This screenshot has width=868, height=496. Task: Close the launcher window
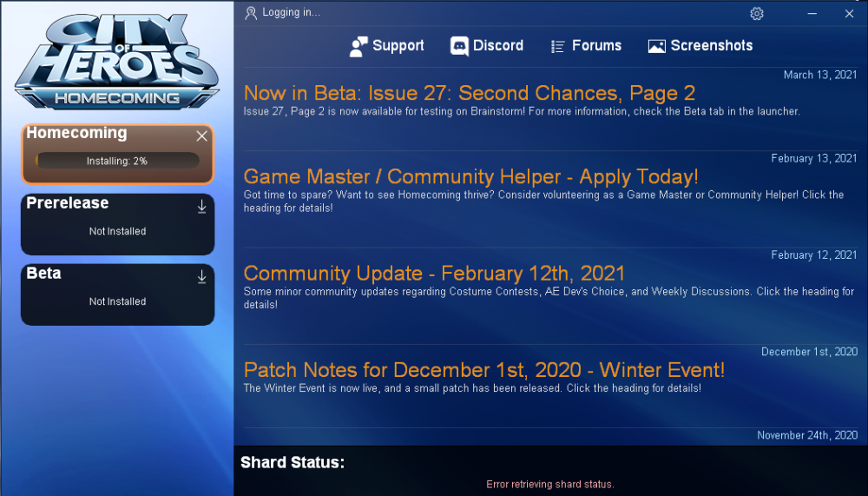coord(849,13)
